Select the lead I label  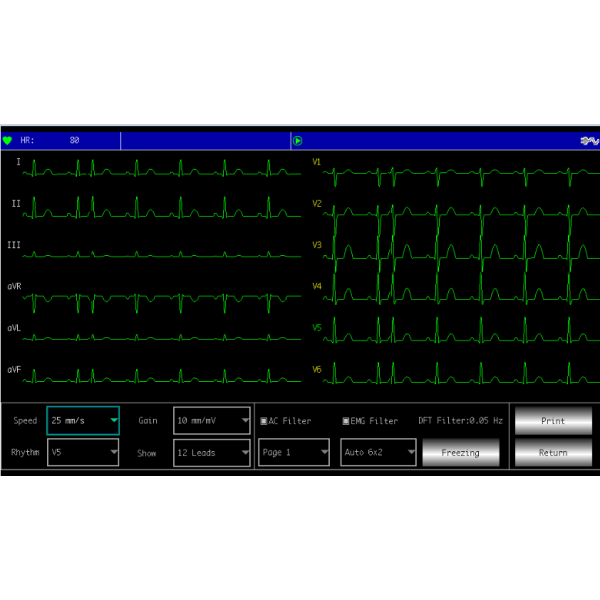click(x=18, y=162)
